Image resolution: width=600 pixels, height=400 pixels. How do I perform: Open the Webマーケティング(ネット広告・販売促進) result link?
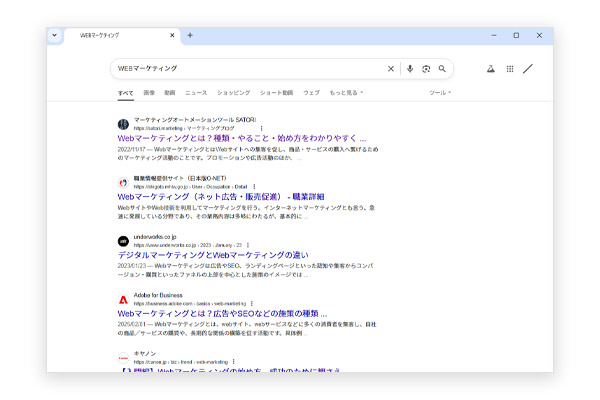coord(221,197)
